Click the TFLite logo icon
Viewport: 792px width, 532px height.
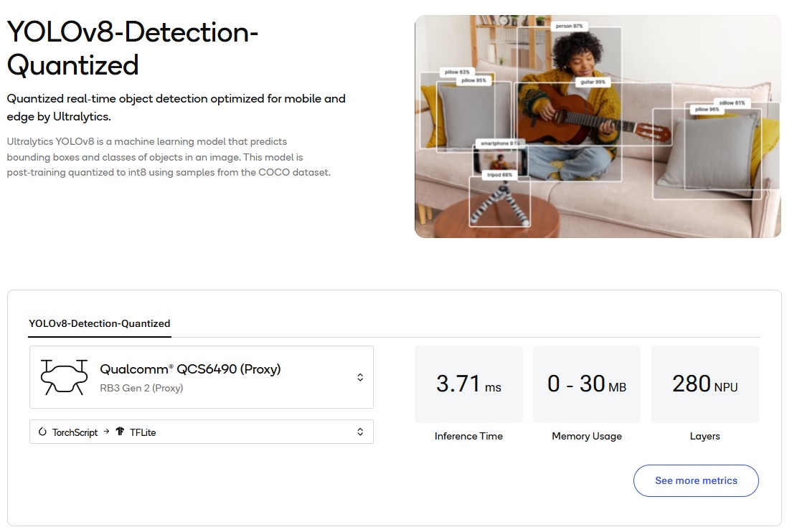pos(120,432)
